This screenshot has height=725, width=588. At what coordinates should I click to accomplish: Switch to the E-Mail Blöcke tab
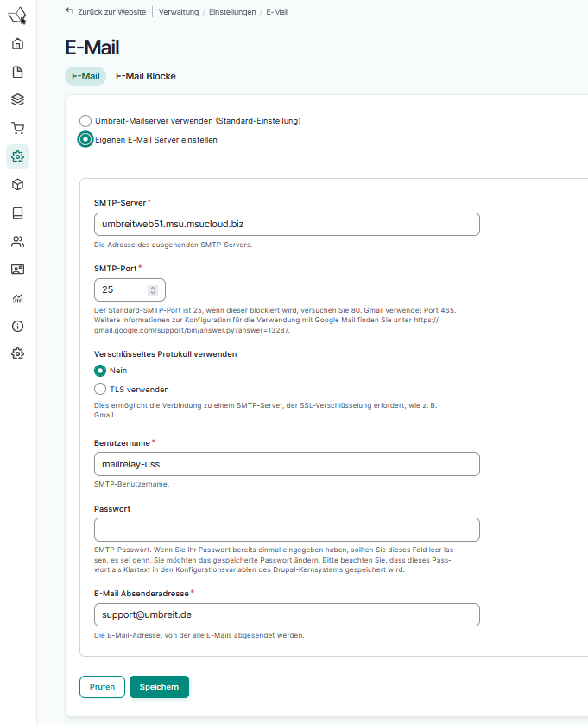click(146, 76)
